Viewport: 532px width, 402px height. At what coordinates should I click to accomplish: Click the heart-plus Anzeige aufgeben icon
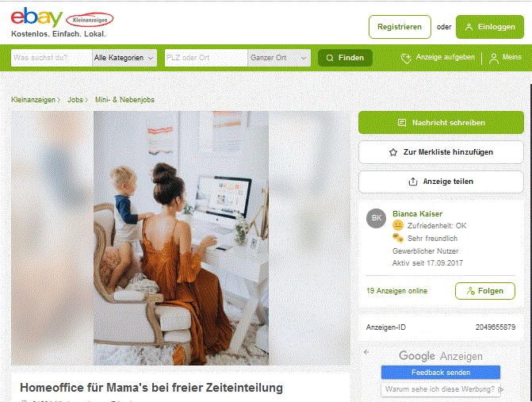coord(406,58)
